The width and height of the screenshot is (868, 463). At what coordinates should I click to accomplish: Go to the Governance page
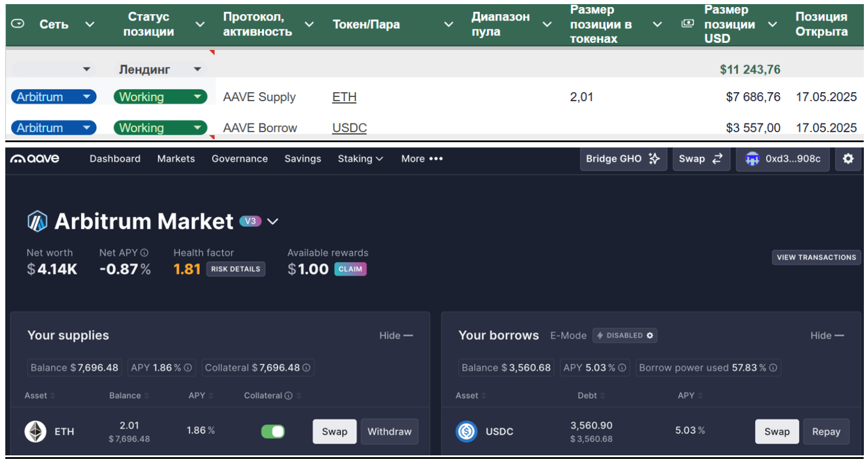pos(239,159)
